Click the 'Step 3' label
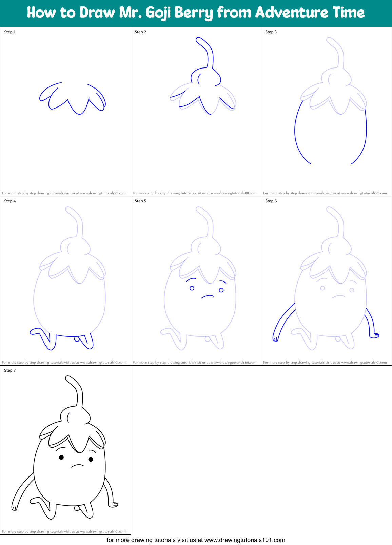392x545 pixels. click(271, 32)
